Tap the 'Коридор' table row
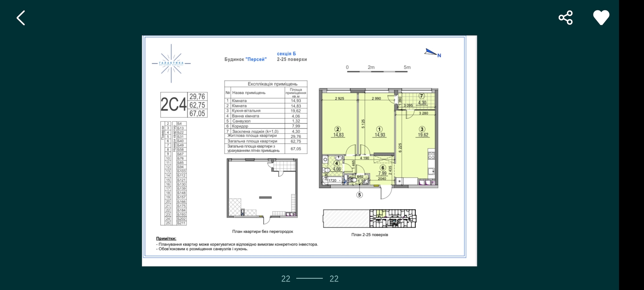Image resolution: width=644 pixels, height=290 pixels. point(266,126)
